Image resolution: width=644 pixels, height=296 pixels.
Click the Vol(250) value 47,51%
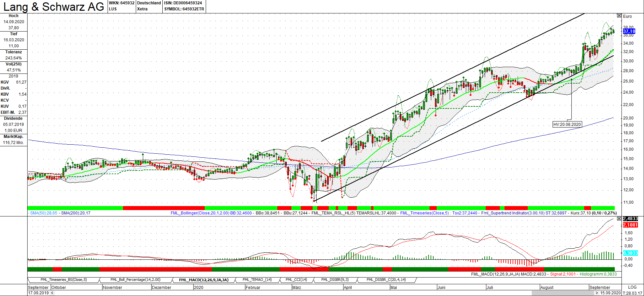(x=14, y=70)
